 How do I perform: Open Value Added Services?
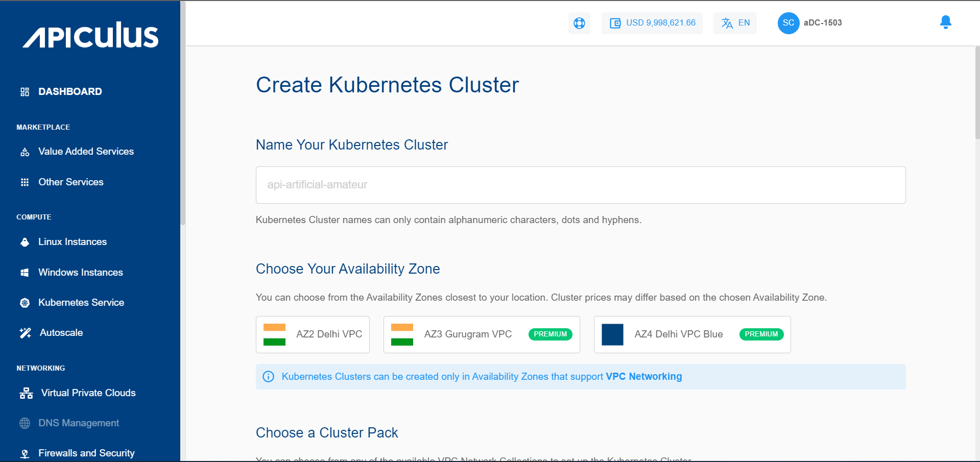[86, 152]
